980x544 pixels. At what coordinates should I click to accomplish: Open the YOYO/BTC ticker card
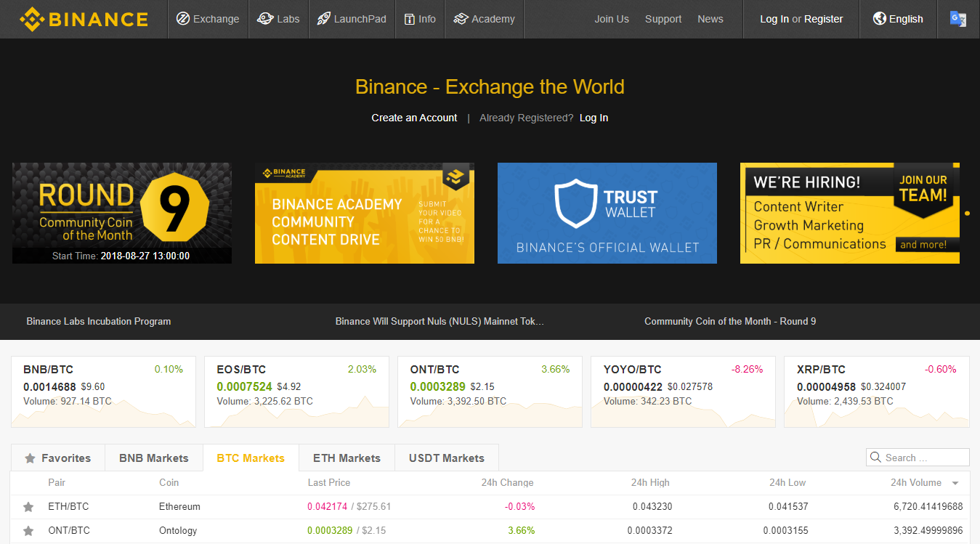pos(683,391)
